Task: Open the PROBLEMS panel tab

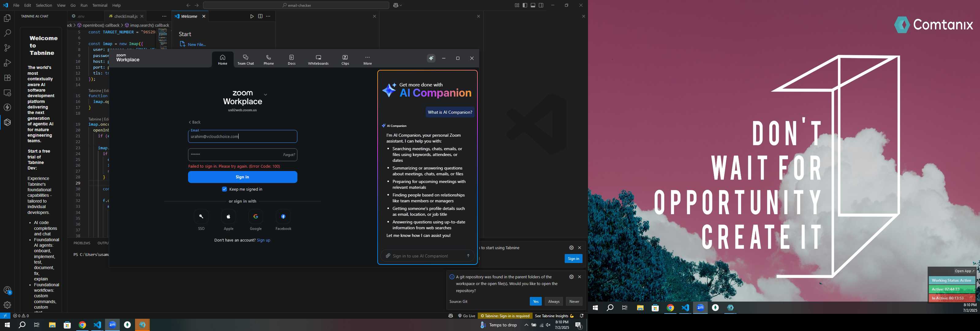Action: (x=82, y=243)
